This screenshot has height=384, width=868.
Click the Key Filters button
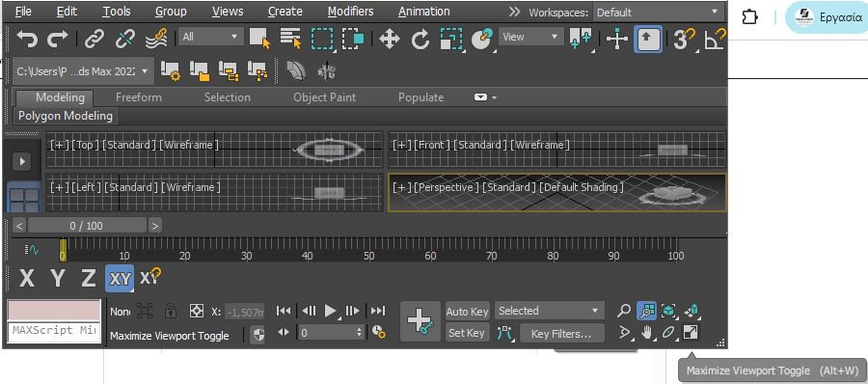coord(561,334)
